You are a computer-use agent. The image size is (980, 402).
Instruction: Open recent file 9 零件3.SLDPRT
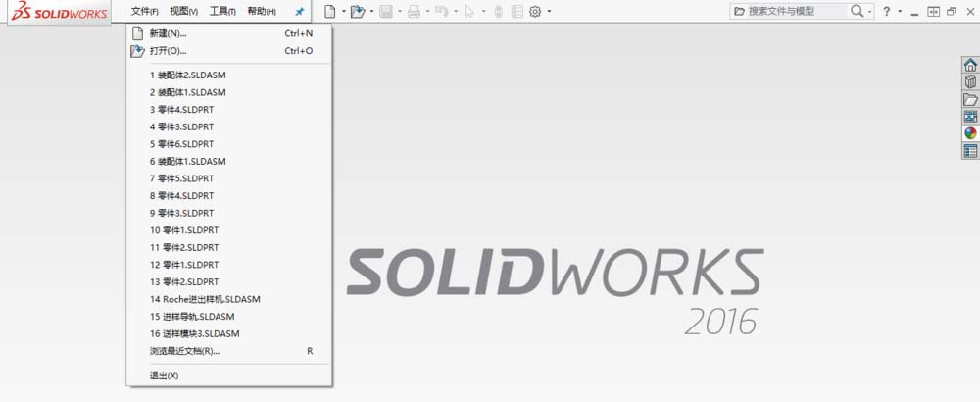tap(228, 213)
